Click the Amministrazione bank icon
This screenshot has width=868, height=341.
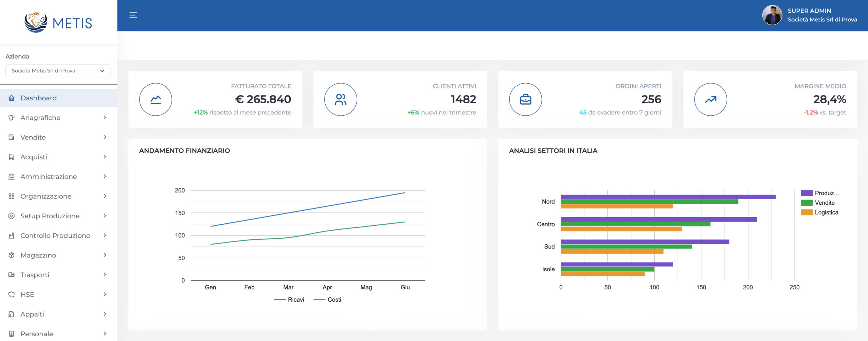coord(12,176)
